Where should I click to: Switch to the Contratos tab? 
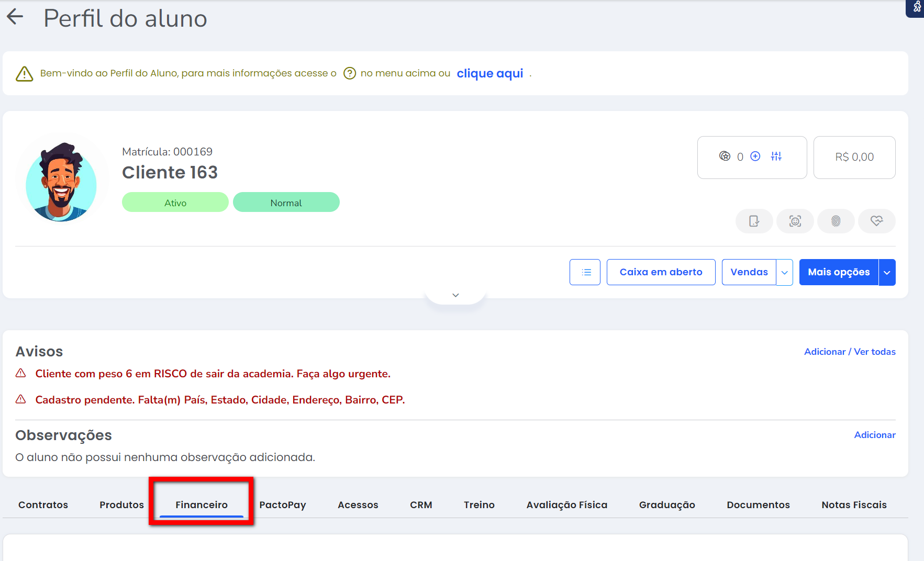(x=43, y=505)
